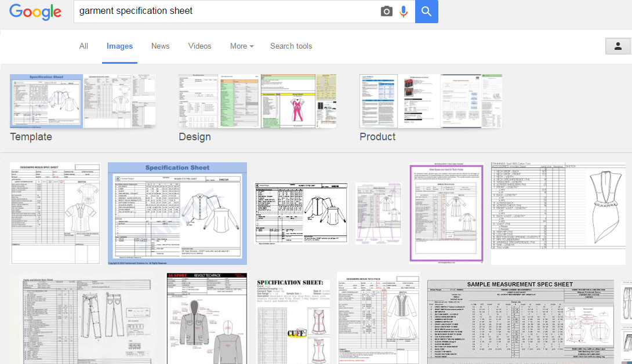Select the camera icon in the search bar
632x364 pixels.
click(x=386, y=11)
